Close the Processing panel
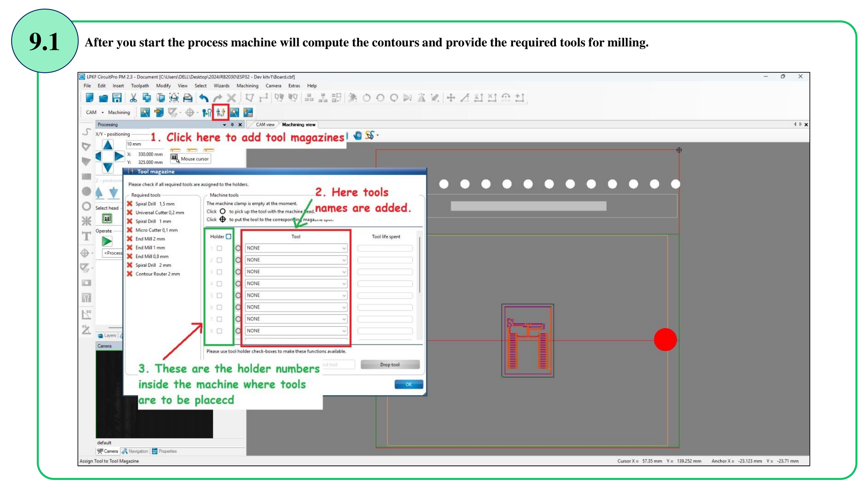 240,124
